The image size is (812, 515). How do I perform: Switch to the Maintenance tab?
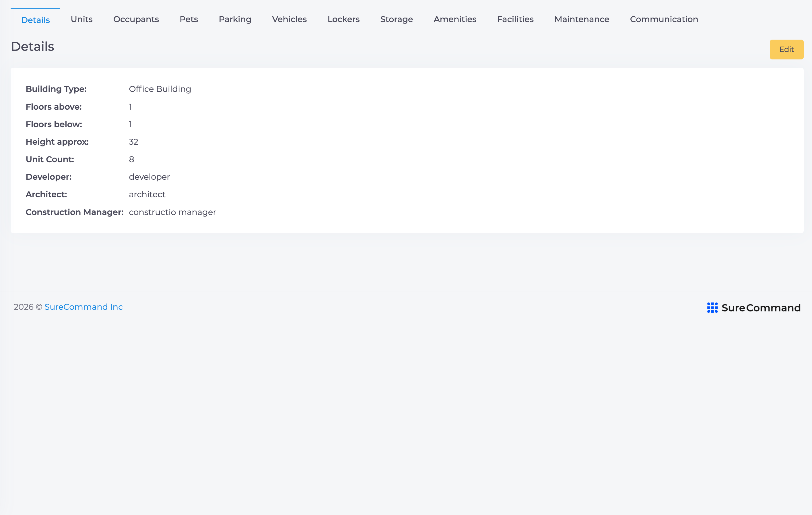[x=582, y=19]
